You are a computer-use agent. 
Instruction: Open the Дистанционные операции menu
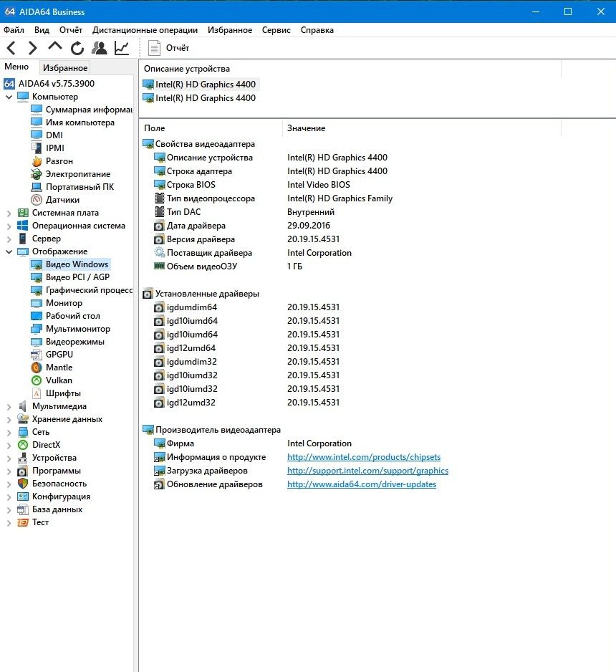(x=145, y=30)
